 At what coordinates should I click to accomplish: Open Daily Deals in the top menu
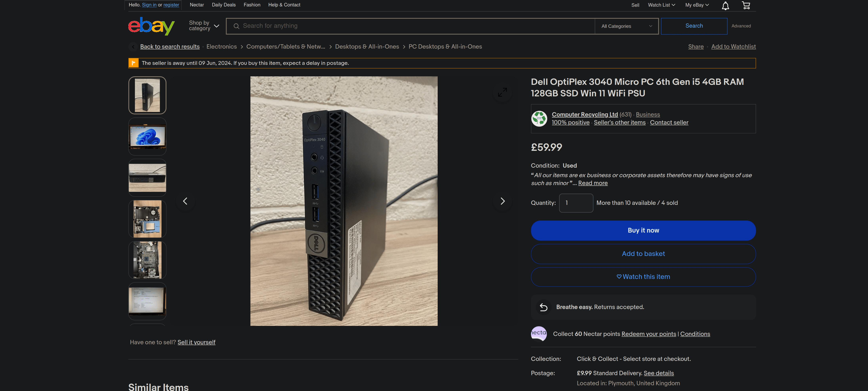224,5
